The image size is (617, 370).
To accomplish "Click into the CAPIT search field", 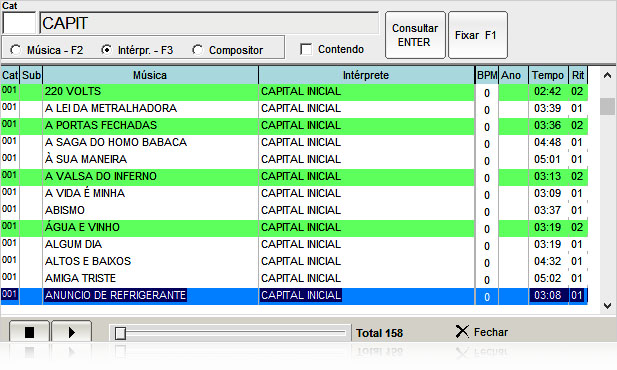I will coord(209,23).
